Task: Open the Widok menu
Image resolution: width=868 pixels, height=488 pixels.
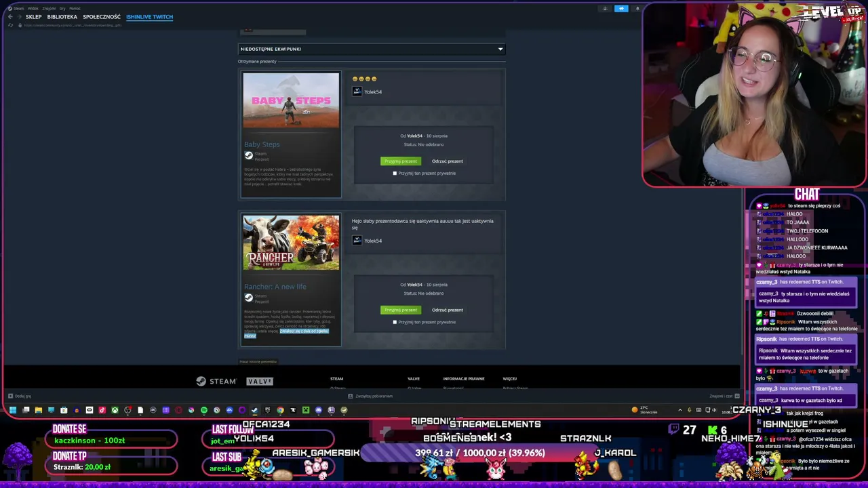Action: coord(33,9)
